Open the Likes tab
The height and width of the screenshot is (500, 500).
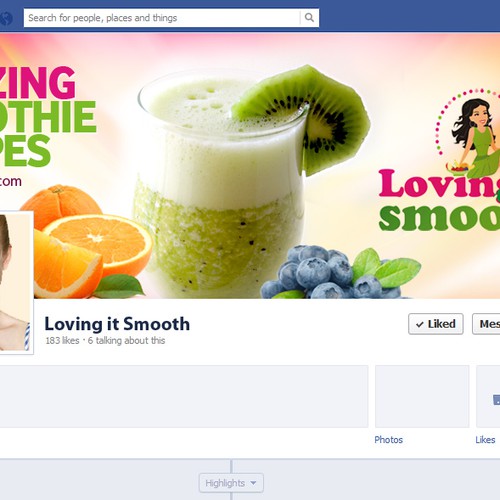coord(485,440)
